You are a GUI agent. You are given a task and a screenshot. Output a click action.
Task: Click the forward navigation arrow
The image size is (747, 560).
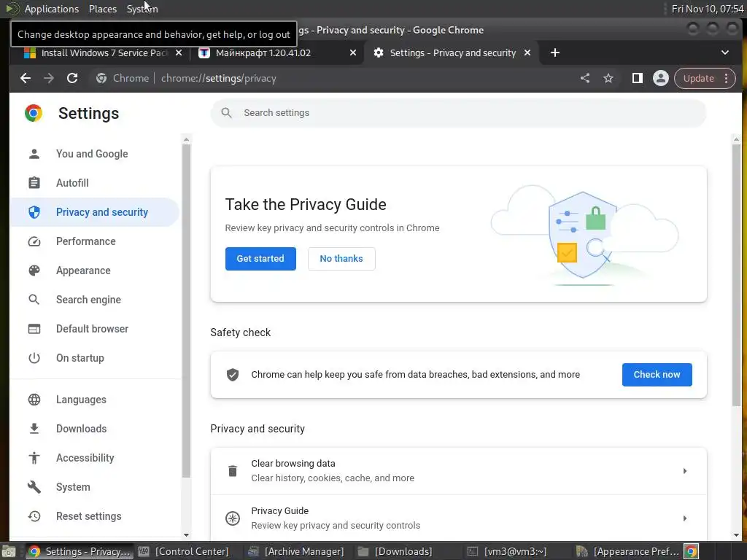click(49, 78)
